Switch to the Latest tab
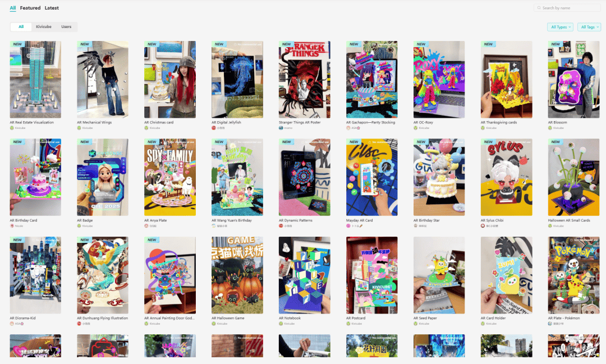Image resolution: width=606 pixels, height=364 pixels. tap(52, 8)
